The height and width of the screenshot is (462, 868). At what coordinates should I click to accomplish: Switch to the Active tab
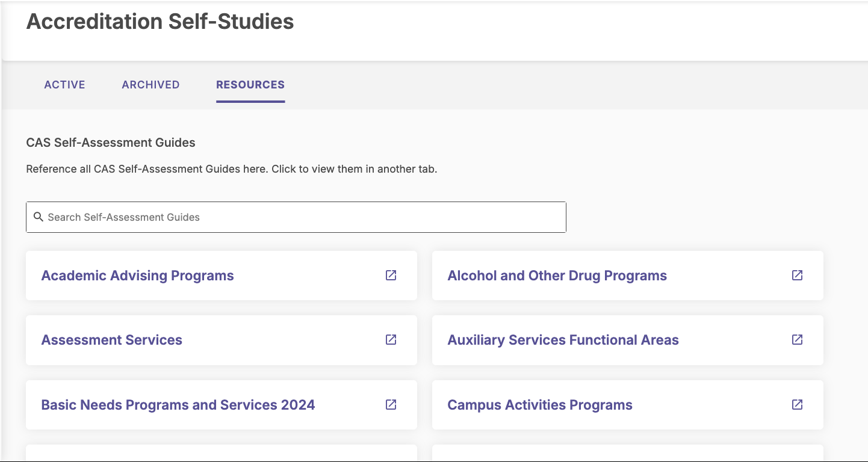[x=64, y=85]
